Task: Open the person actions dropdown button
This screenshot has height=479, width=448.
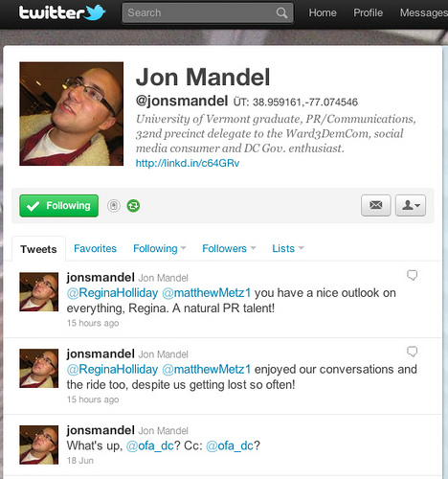Action: click(x=411, y=205)
